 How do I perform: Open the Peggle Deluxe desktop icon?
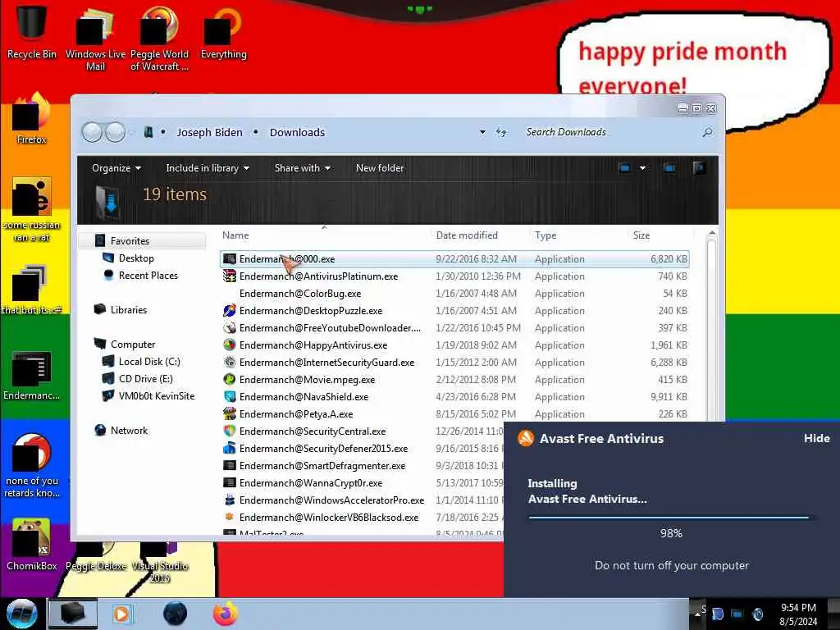[95, 555]
